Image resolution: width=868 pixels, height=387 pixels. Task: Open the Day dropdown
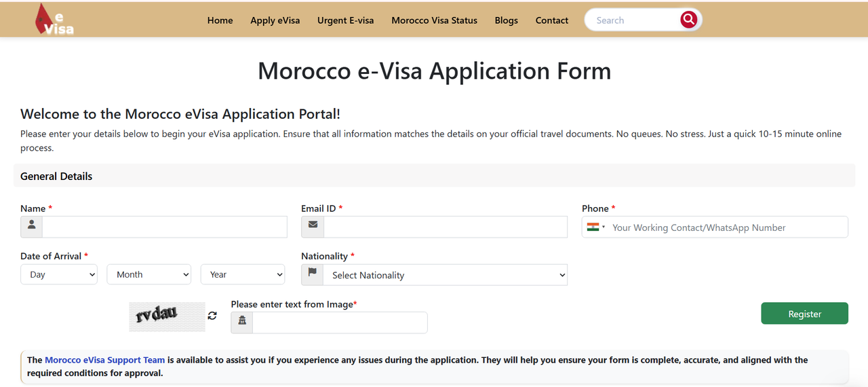(x=59, y=274)
